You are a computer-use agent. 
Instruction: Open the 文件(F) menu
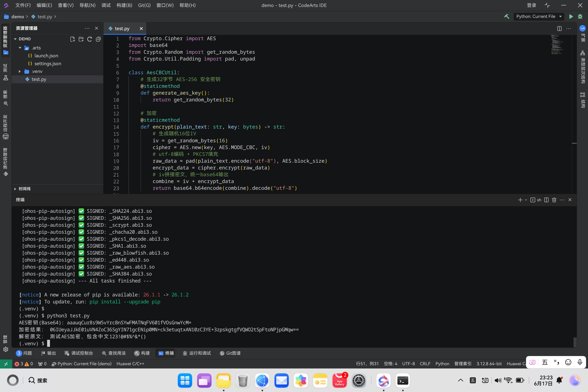point(23,5)
